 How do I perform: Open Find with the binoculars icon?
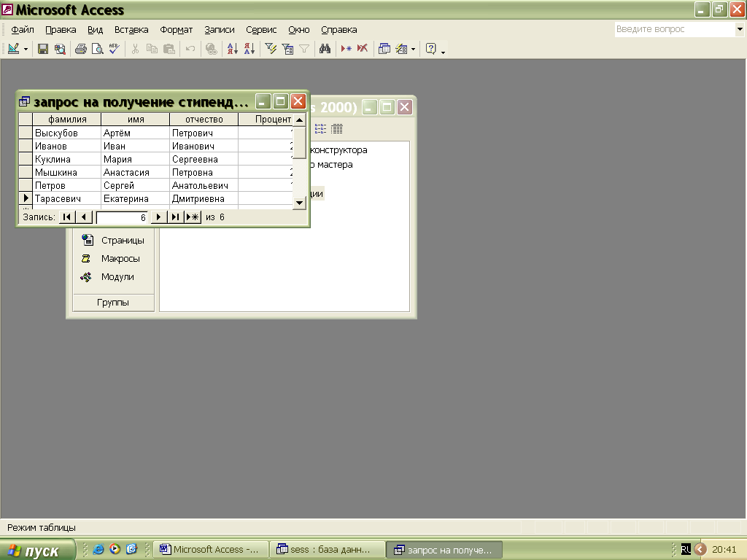pos(325,49)
